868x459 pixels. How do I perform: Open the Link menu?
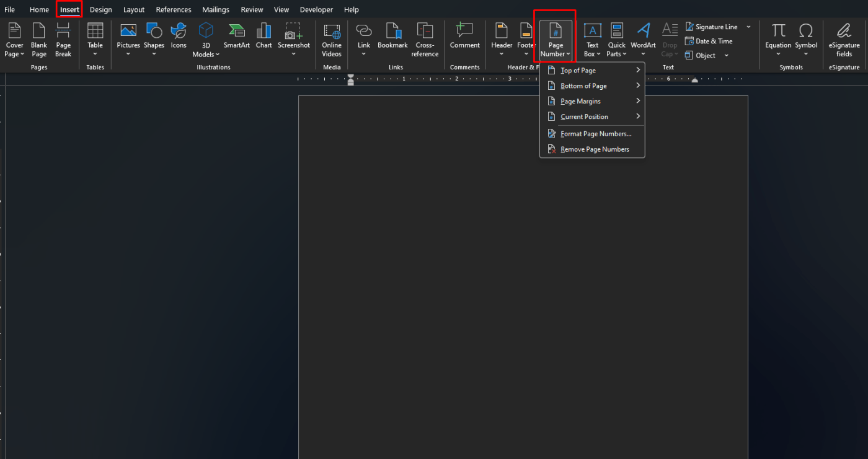coord(364,41)
